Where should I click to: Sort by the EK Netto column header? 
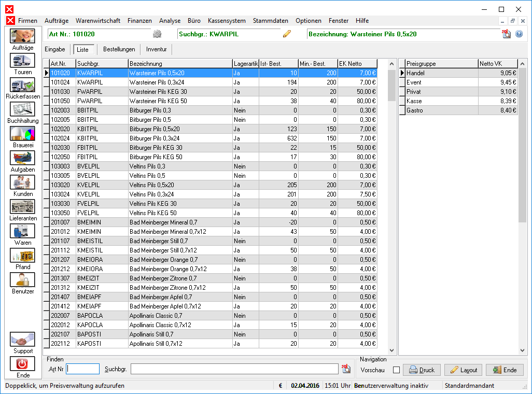[358, 63]
